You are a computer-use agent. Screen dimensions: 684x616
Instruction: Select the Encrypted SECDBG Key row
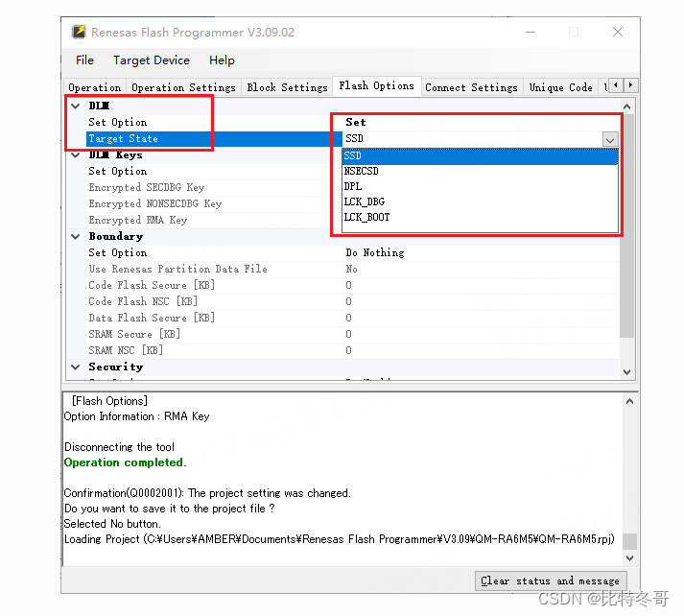(214, 188)
